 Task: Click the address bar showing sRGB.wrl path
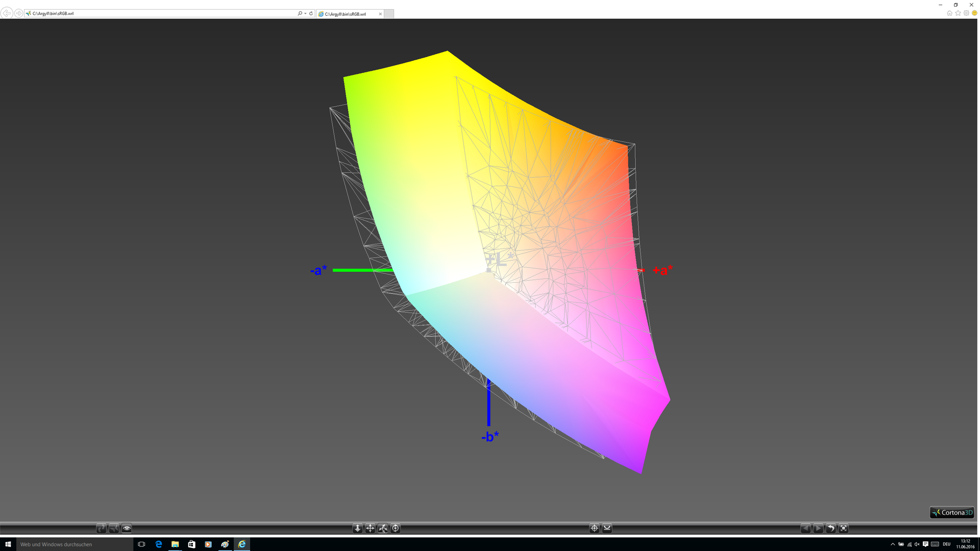coord(153,14)
